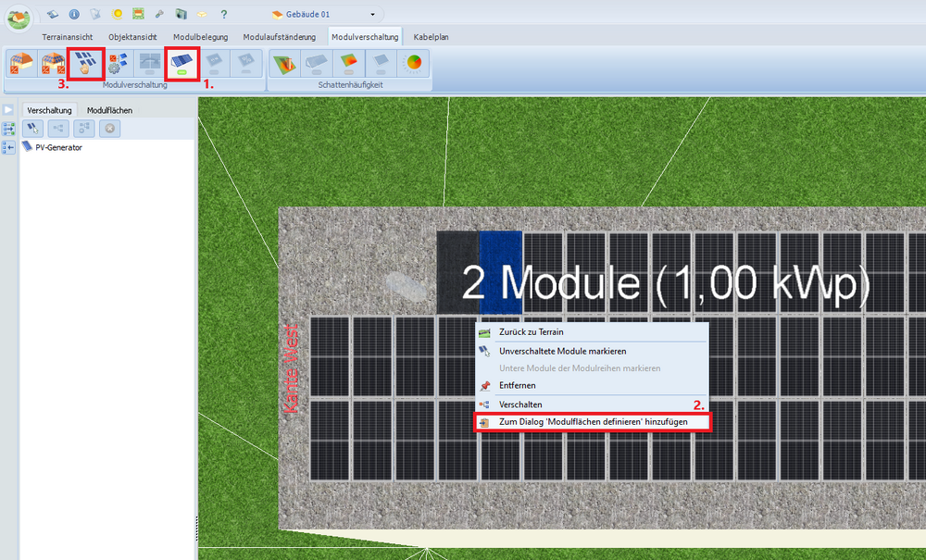
Task: Click the expand all tree nodes icon
Action: (8, 129)
